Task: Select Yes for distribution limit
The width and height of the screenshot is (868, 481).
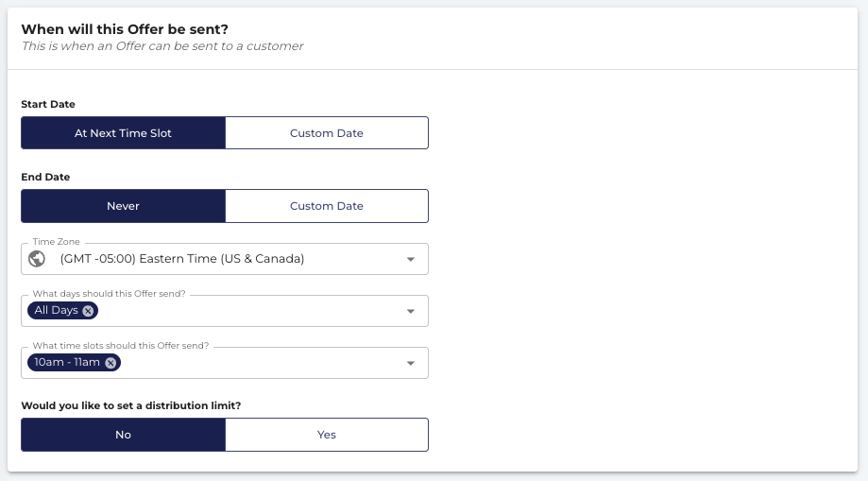Action: click(327, 435)
